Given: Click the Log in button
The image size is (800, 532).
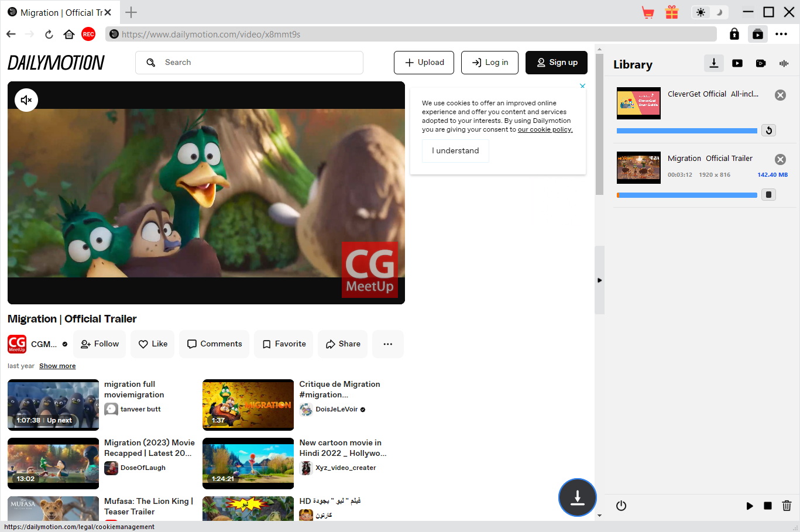Looking at the screenshot, I should tap(490, 63).
